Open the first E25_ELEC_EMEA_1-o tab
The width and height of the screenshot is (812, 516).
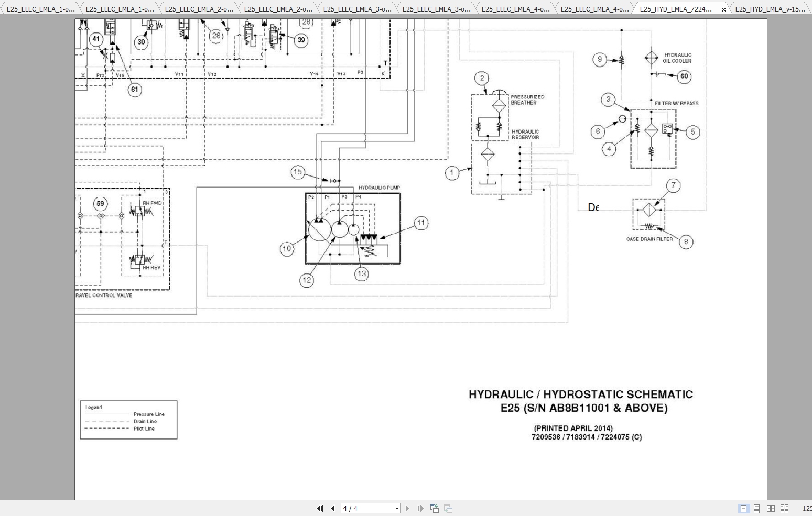[39, 8]
